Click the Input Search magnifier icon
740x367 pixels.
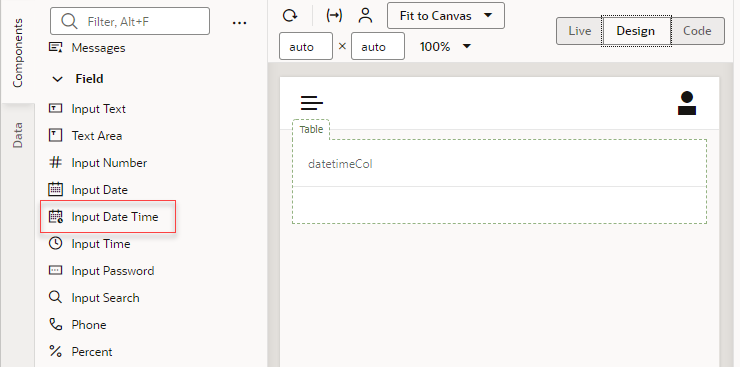click(56, 297)
